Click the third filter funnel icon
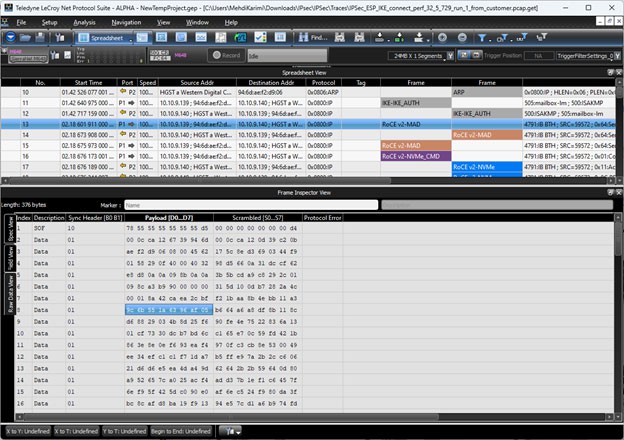The height and width of the screenshot is (440, 624). tap(522, 37)
